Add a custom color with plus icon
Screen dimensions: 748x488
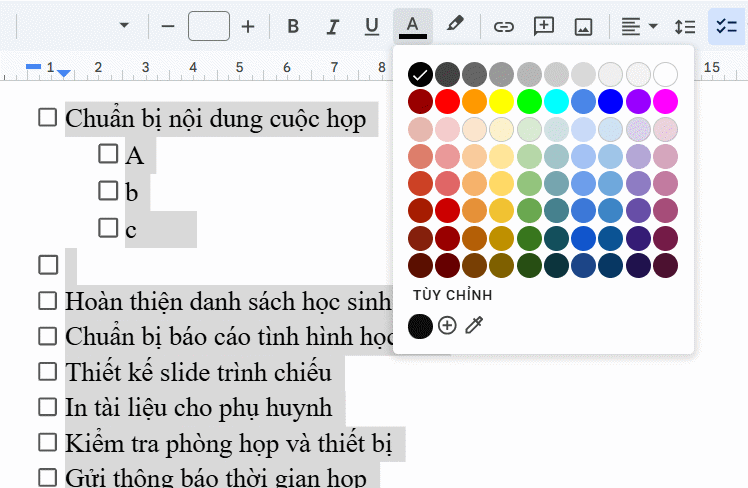(447, 326)
